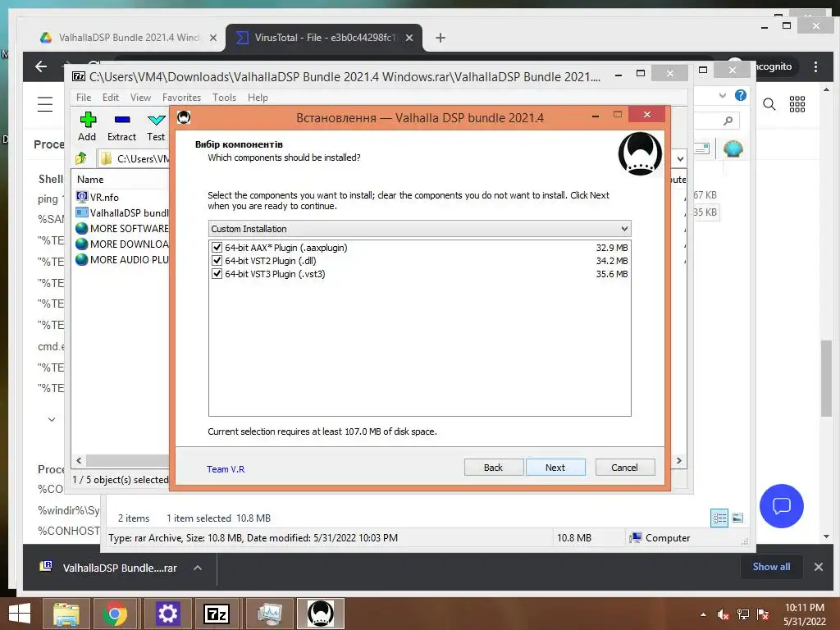The width and height of the screenshot is (840, 630).
Task: Click the Back button in installer
Action: 493,467
